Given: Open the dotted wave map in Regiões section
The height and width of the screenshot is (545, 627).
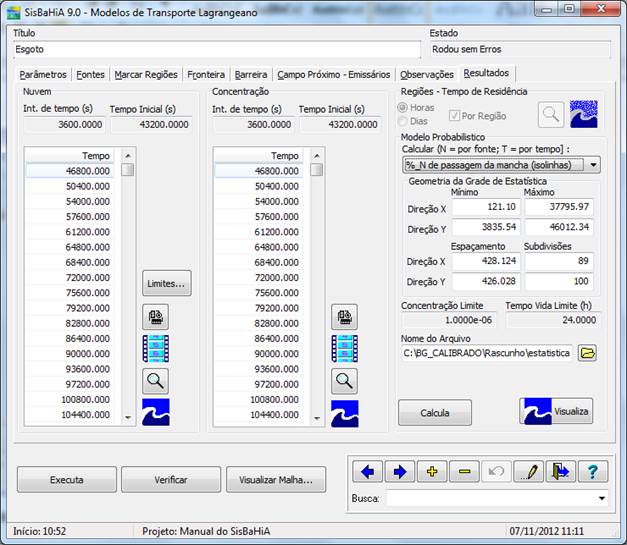Looking at the screenshot, I should pyautogui.click(x=584, y=114).
